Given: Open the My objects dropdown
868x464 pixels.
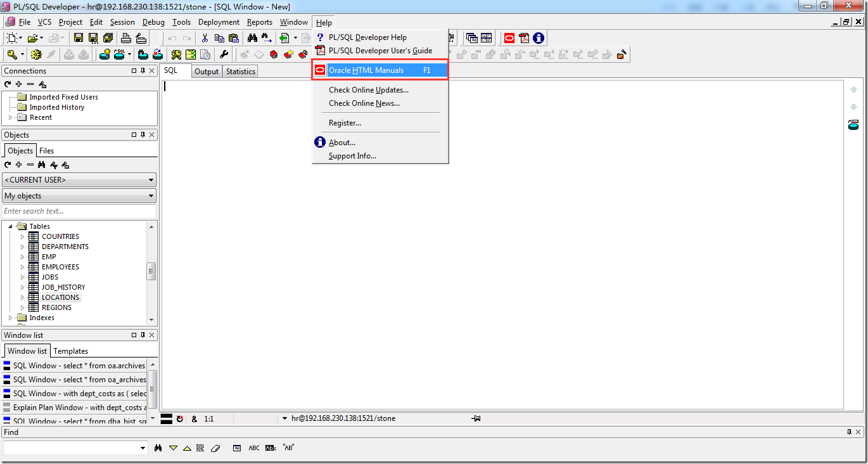Looking at the screenshot, I should tap(79, 196).
